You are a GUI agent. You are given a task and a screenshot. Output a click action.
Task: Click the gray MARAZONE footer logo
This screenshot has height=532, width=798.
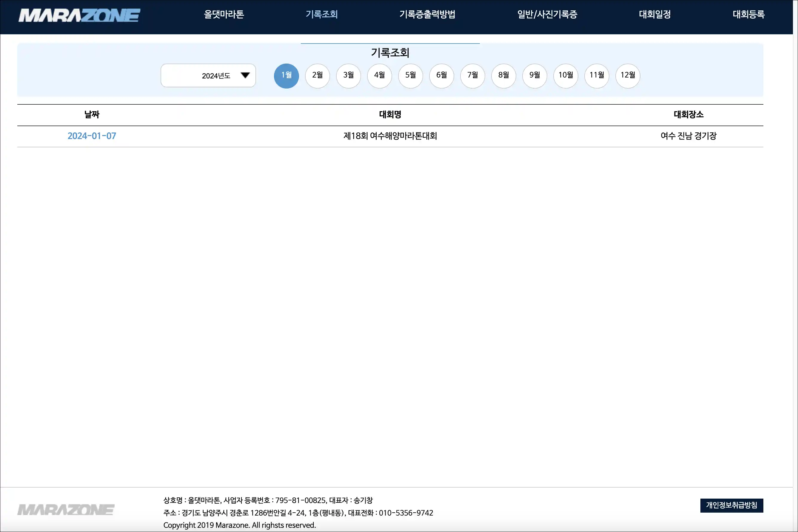66,510
